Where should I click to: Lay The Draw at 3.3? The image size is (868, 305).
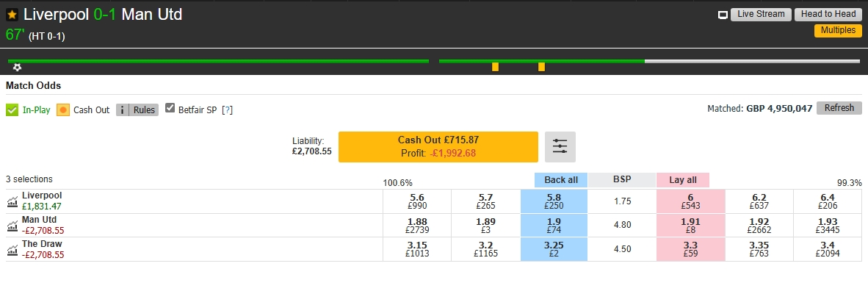point(690,249)
